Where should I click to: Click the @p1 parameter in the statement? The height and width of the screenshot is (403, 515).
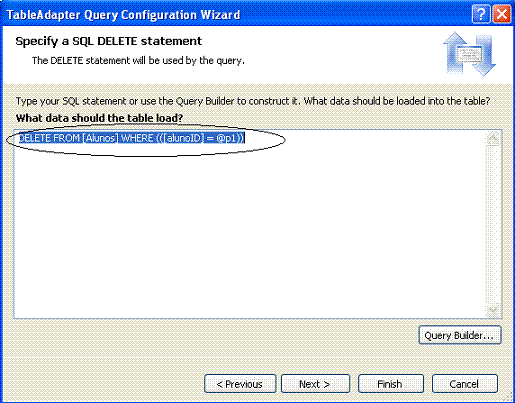point(227,138)
